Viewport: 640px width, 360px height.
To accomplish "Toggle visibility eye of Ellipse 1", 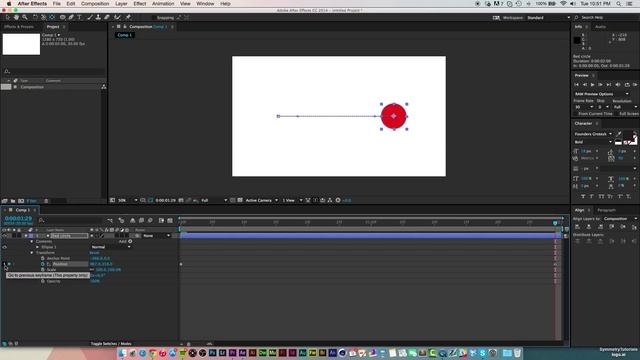I will (4, 247).
